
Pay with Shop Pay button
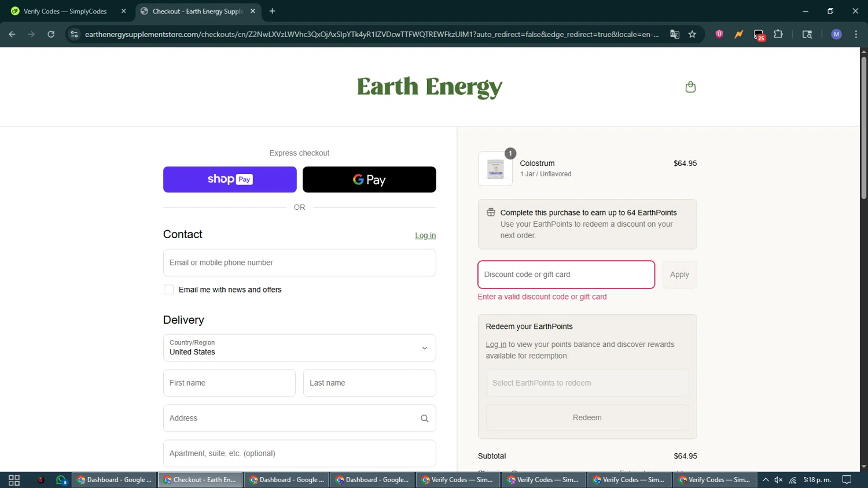230,179
